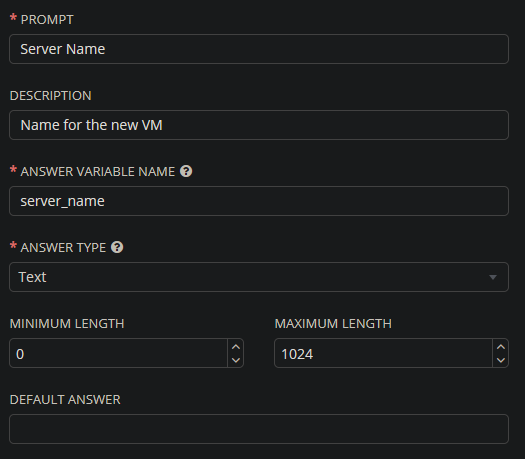Decrease the Minimum Length value
The height and width of the screenshot is (459, 525).
(236, 360)
